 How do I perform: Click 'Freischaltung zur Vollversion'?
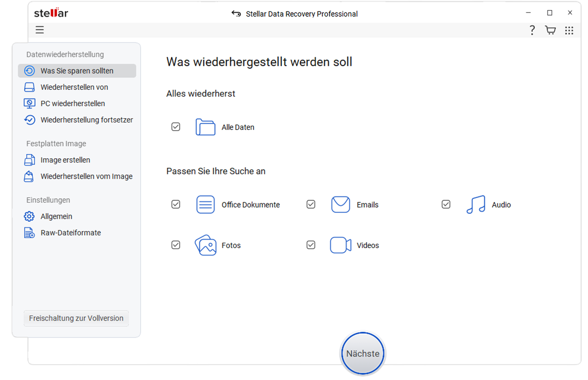(x=76, y=318)
